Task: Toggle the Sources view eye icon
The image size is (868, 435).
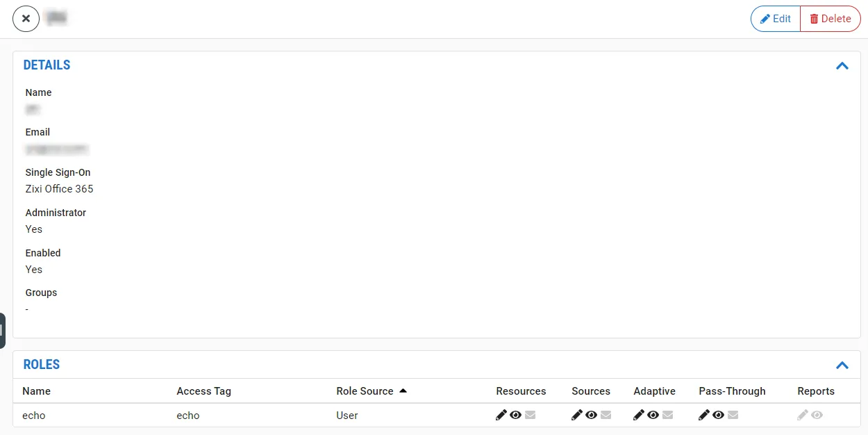Action: point(592,415)
